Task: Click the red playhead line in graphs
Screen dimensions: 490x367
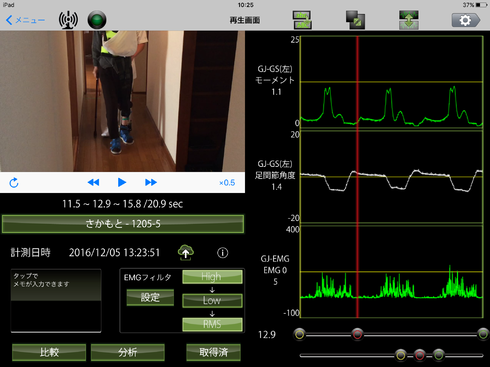Action: pos(357,177)
